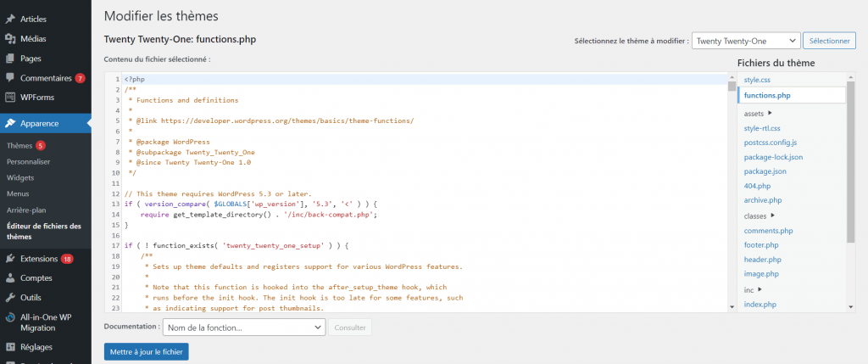Open style.css in theme files
Image resolution: width=868 pixels, height=364 pixels.
tap(756, 80)
